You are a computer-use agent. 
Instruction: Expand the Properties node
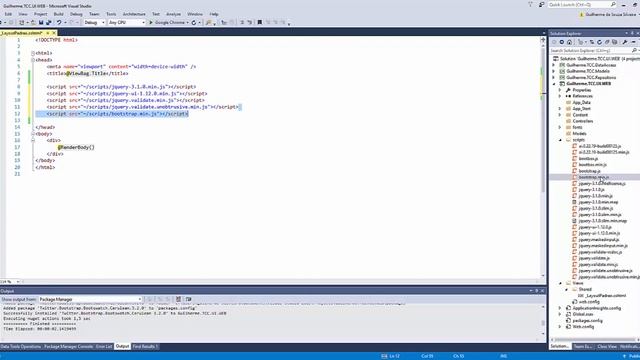(560, 90)
